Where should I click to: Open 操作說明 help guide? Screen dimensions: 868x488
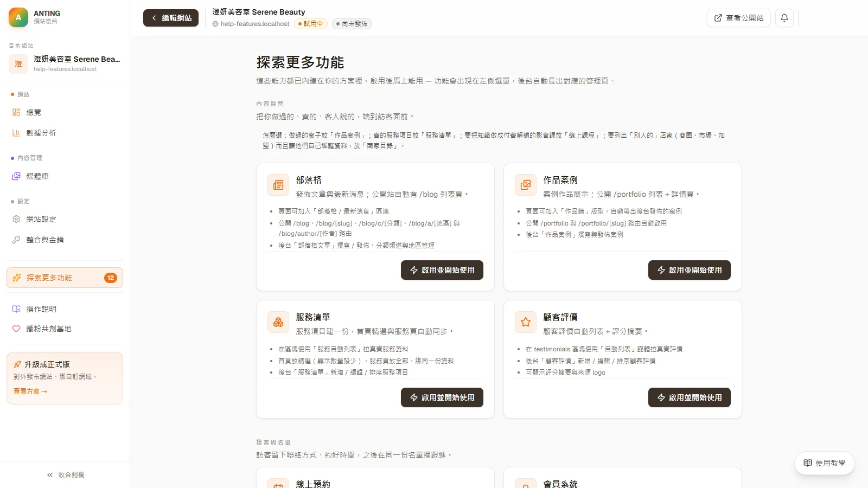65,309
